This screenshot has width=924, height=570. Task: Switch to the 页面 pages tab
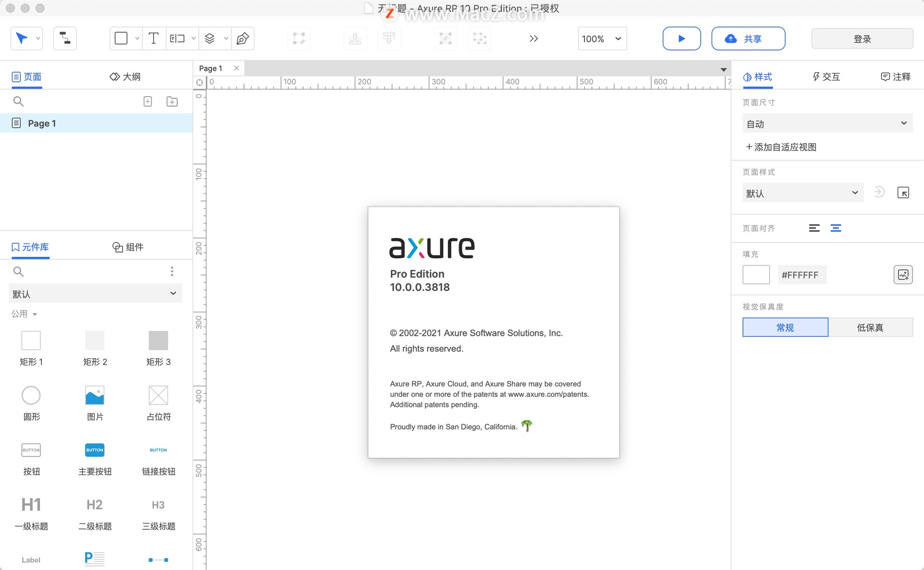27,76
